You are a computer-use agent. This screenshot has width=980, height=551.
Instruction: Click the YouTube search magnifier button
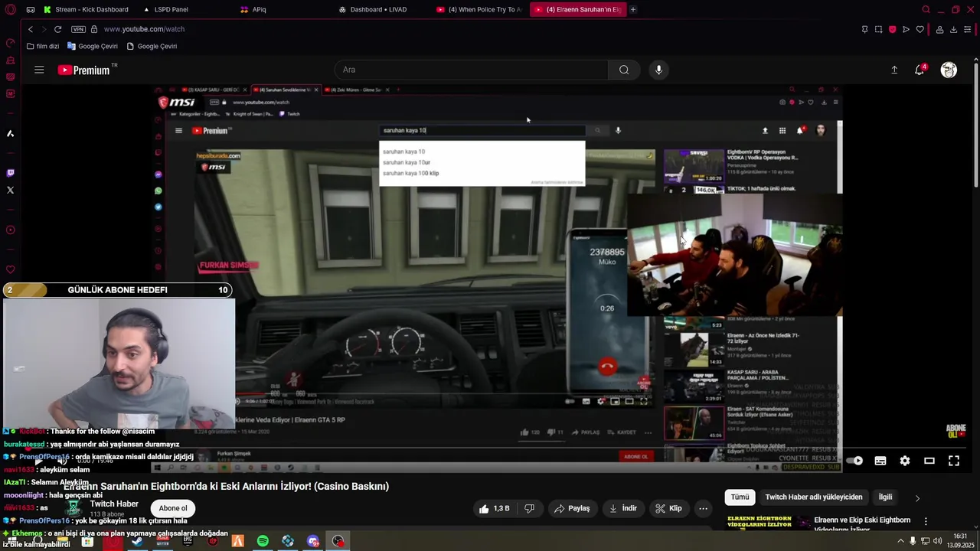(624, 70)
